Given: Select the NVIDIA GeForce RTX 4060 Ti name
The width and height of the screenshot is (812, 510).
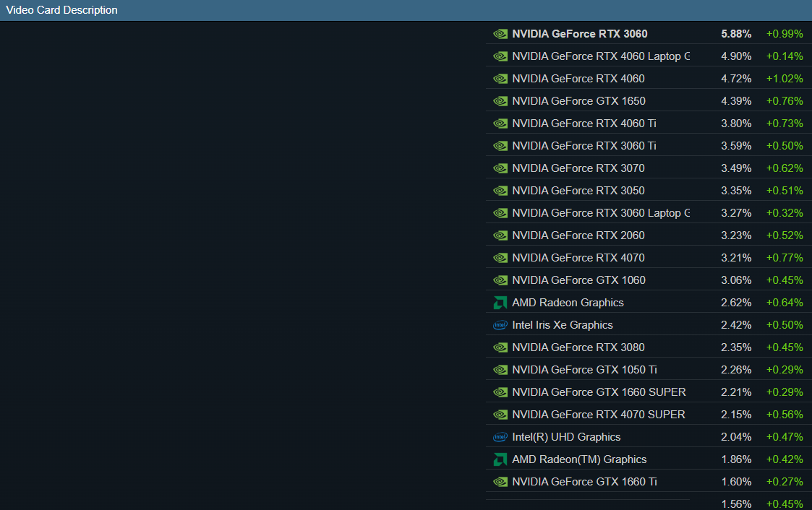Looking at the screenshot, I should (584, 124).
